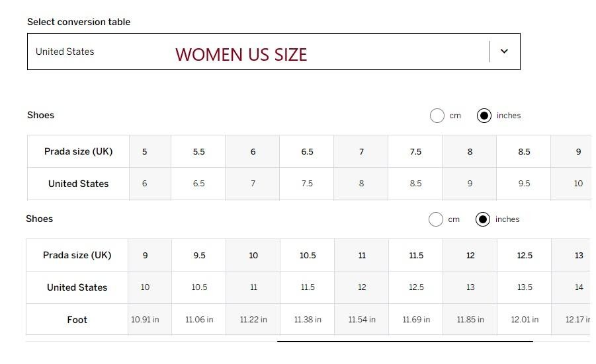
Task: Select inches unit in upper Shoes table
Action: (484, 116)
